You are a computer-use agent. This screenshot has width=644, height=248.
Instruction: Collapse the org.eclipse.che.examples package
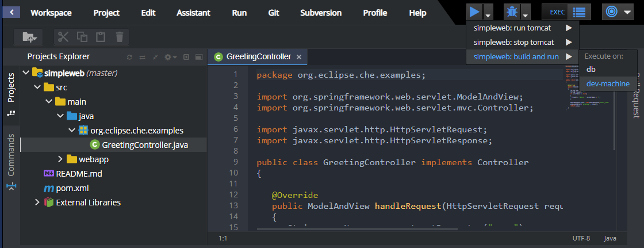click(72, 131)
